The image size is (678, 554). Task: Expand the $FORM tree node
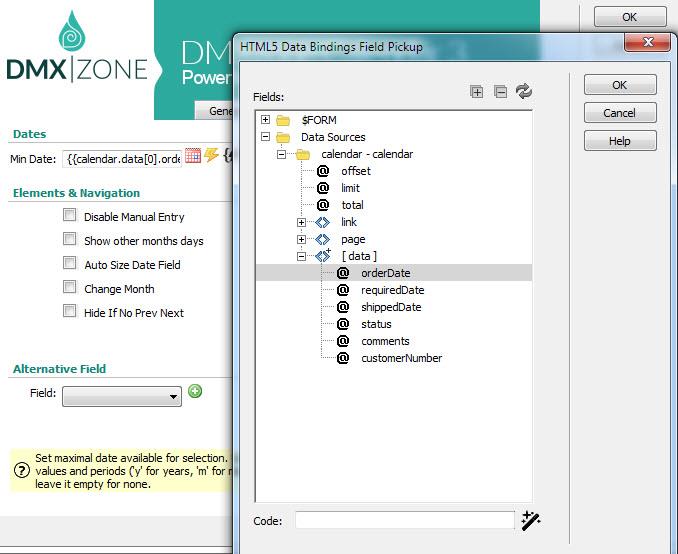click(x=266, y=120)
